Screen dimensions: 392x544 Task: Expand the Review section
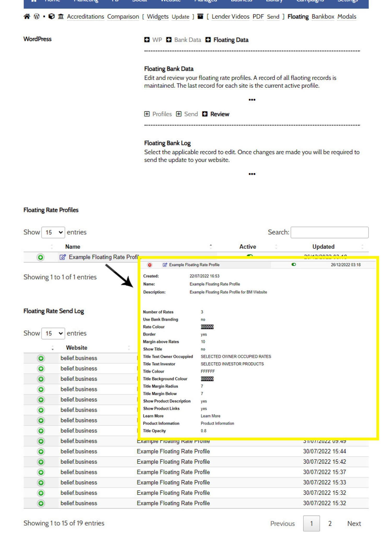point(216,114)
